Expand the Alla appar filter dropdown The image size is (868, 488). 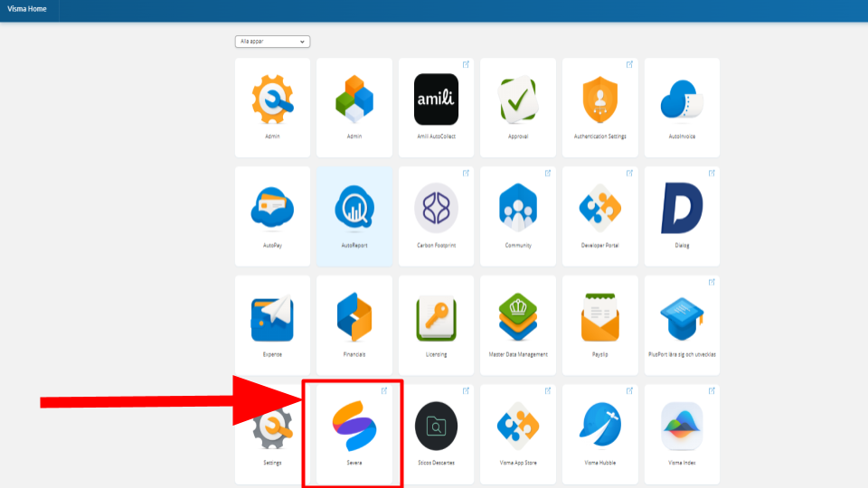coord(272,42)
